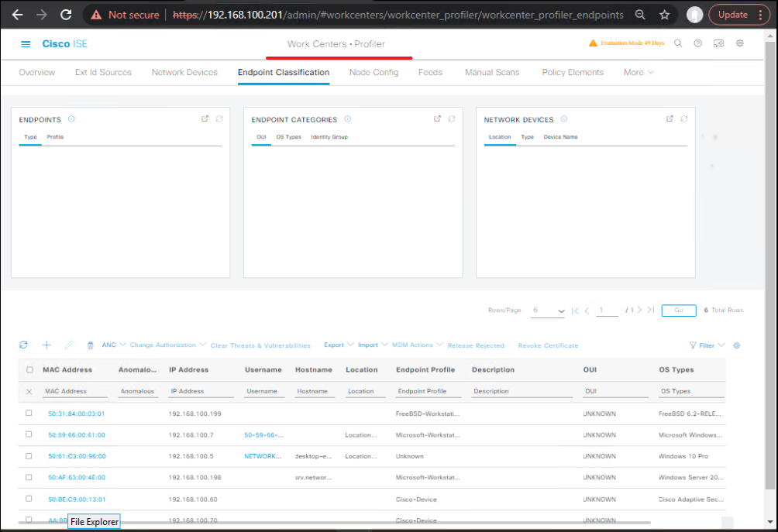Open the Export dropdown
The width and height of the screenshot is (778, 532).
(339, 345)
